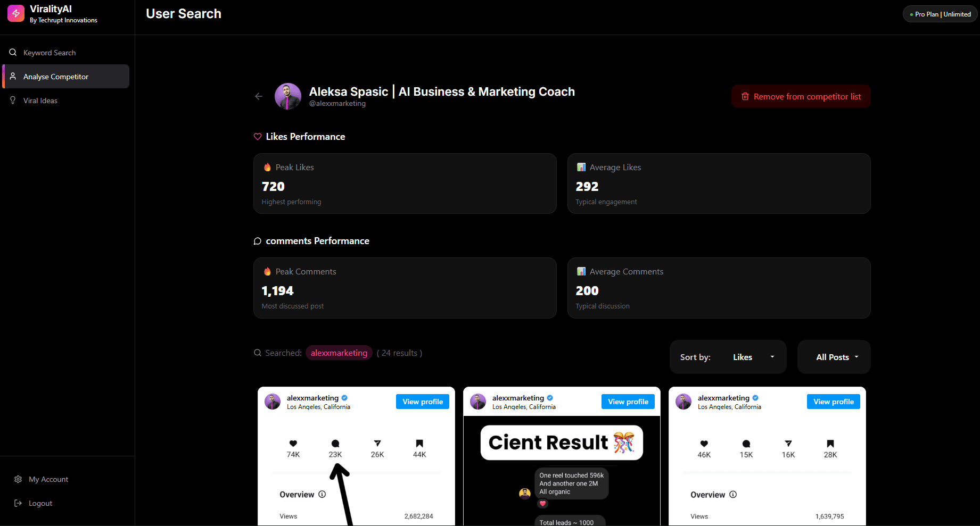
Task: Click the info icon next to Overview
Action: point(323,494)
